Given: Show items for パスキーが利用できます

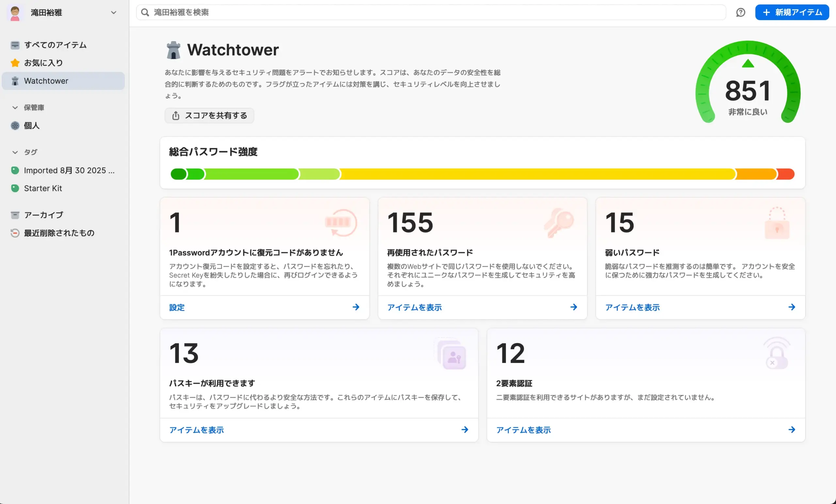Looking at the screenshot, I should tap(197, 430).
